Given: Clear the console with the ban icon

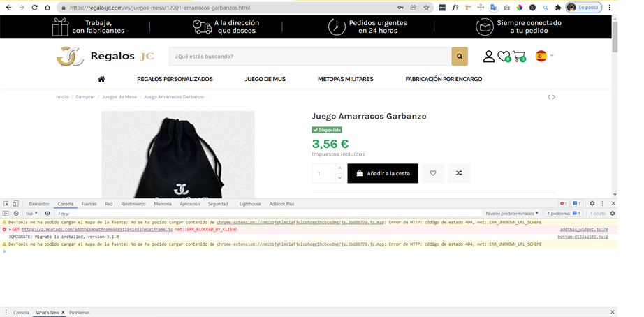Looking at the screenshot, I should pos(16,214).
